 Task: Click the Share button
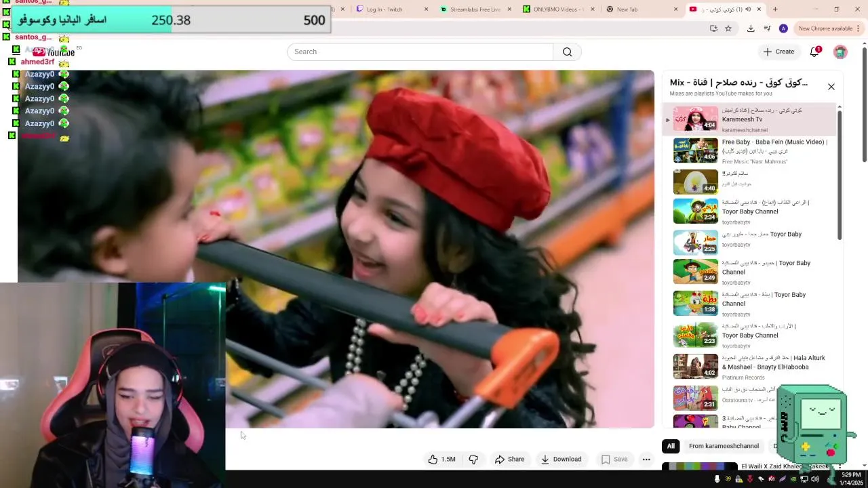509,460
